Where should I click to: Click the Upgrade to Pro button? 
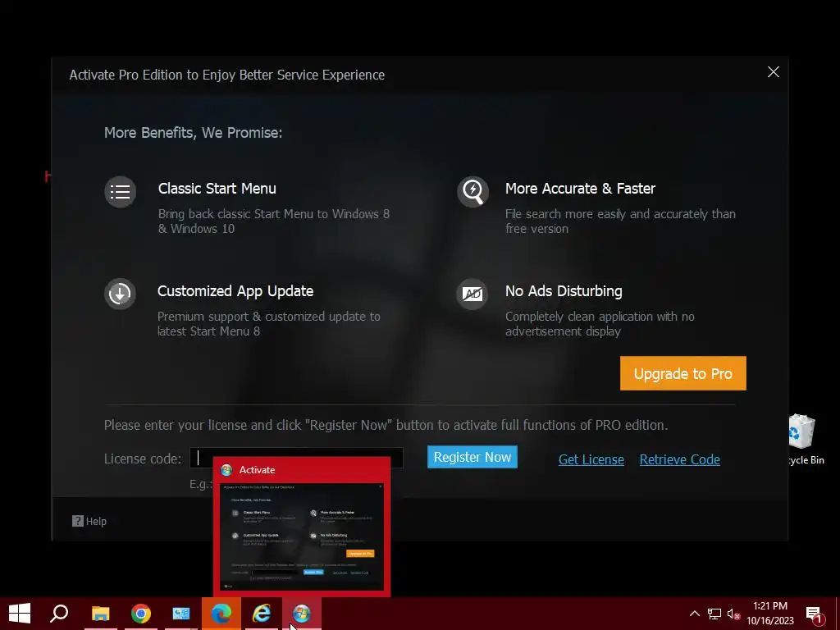coord(683,373)
